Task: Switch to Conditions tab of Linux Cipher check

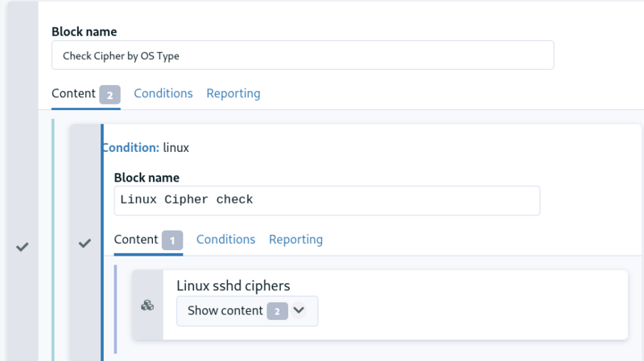Action: coord(225,240)
